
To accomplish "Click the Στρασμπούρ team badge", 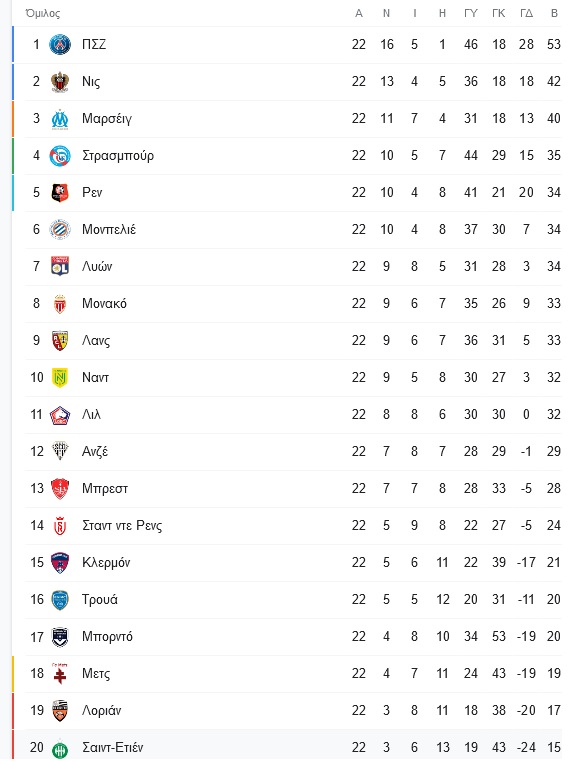I will [x=60, y=156].
